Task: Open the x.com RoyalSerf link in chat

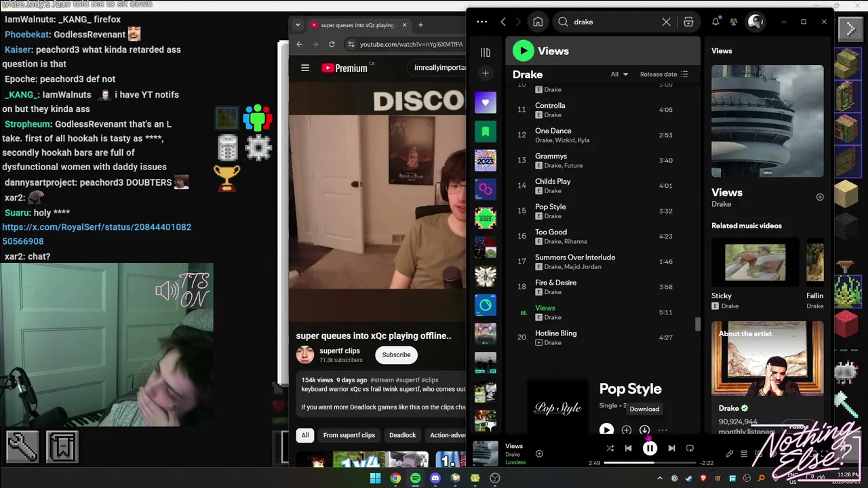Action: pos(97,235)
